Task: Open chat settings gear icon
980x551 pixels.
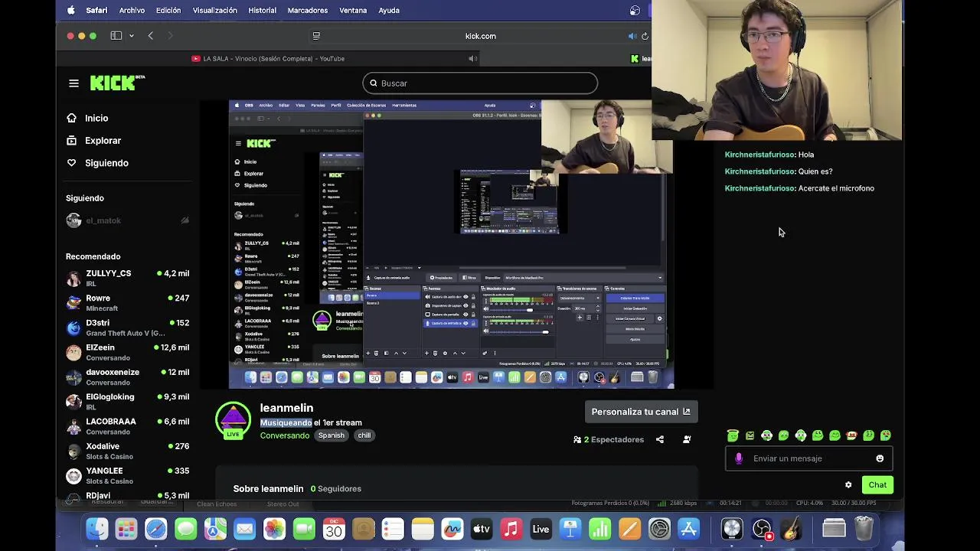Action: pos(848,484)
